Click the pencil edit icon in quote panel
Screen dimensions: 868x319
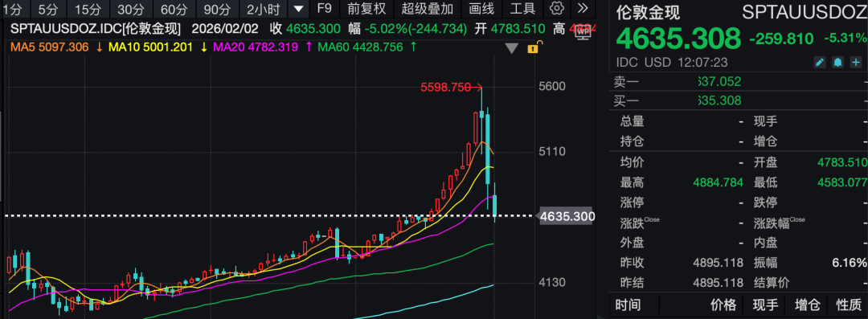tap(820, 63)
